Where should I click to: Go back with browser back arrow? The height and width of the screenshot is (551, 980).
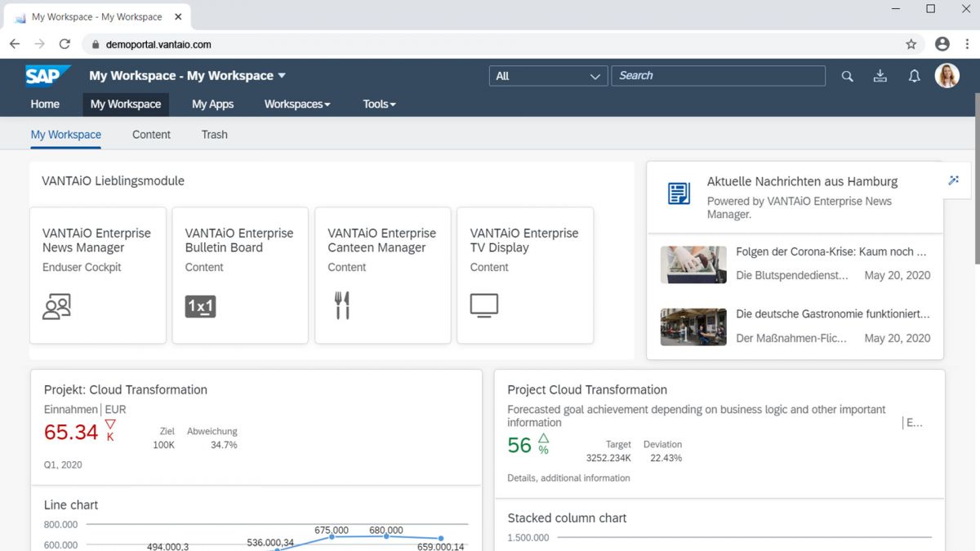15,44
